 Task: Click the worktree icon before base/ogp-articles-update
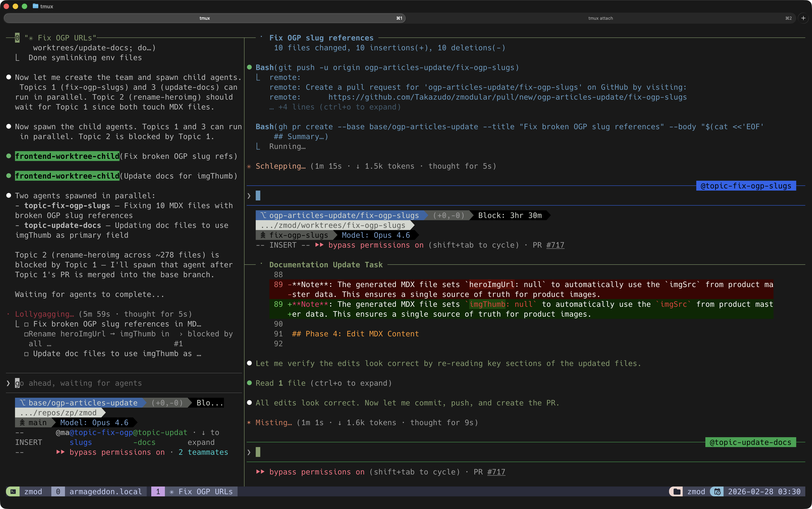tap(22, 402)
